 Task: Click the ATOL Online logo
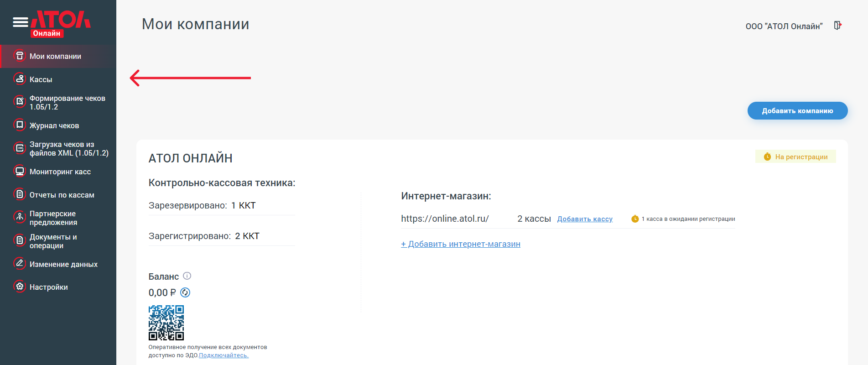[61, 24]
